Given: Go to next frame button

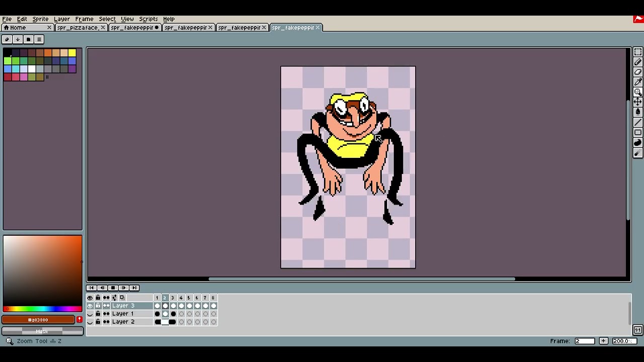Looking at the screenshot, I should pos(123,288).
